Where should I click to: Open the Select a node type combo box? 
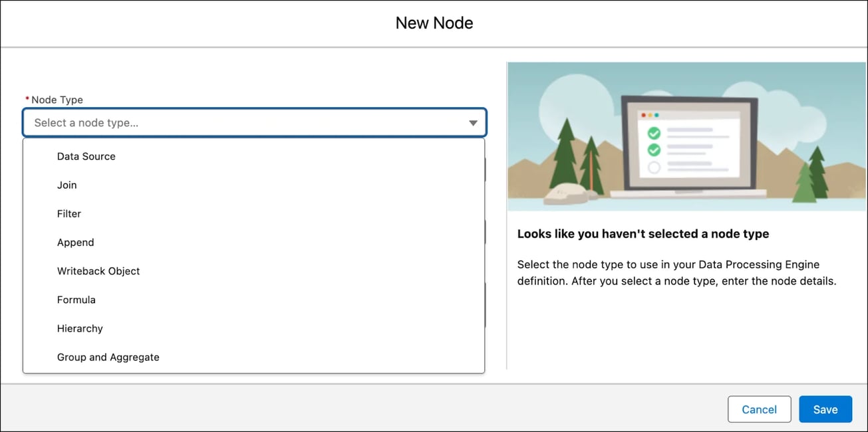click(x=255, y=123)
